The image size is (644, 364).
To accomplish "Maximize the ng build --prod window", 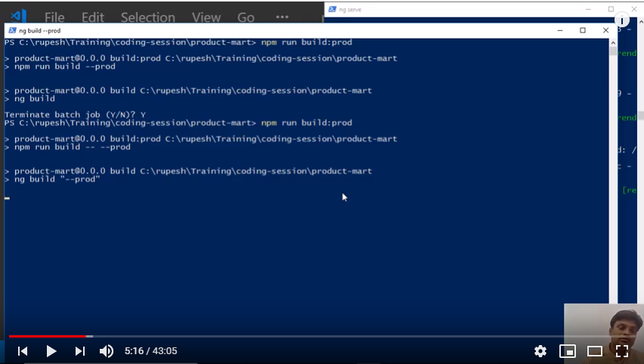I will pyautogui.click(x=583, y=30).
